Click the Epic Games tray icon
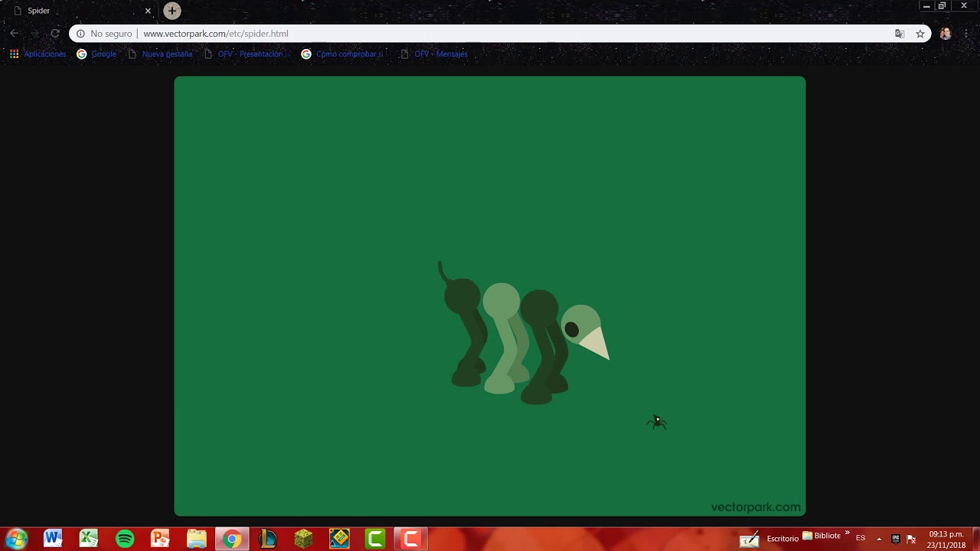This screenshot has width=980, height=551. (x=896, y=537)
